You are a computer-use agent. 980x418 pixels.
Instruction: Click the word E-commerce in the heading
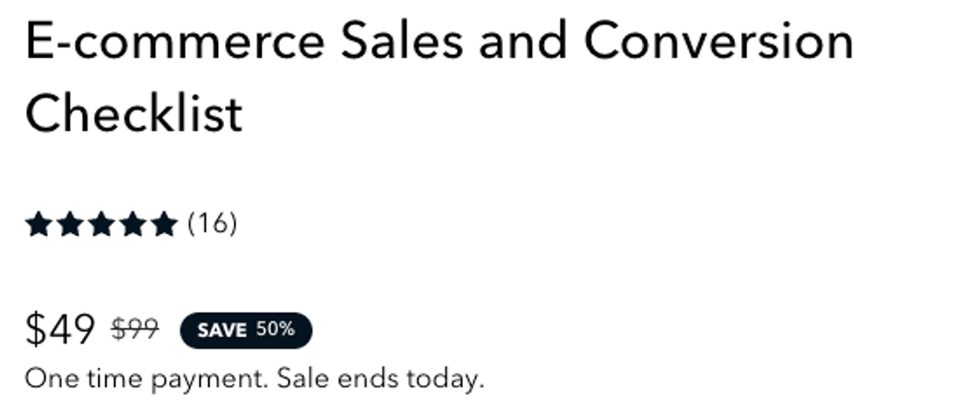(175, 41)
